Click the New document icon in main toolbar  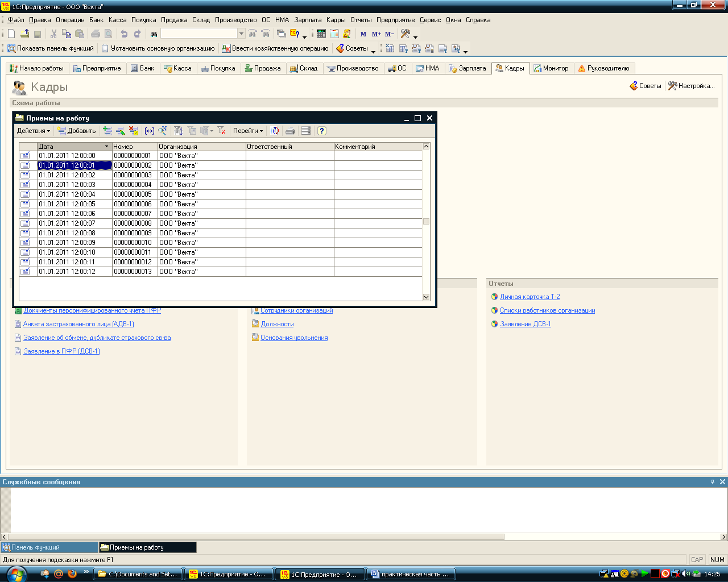pyautogui.click(x=11, y=34)
